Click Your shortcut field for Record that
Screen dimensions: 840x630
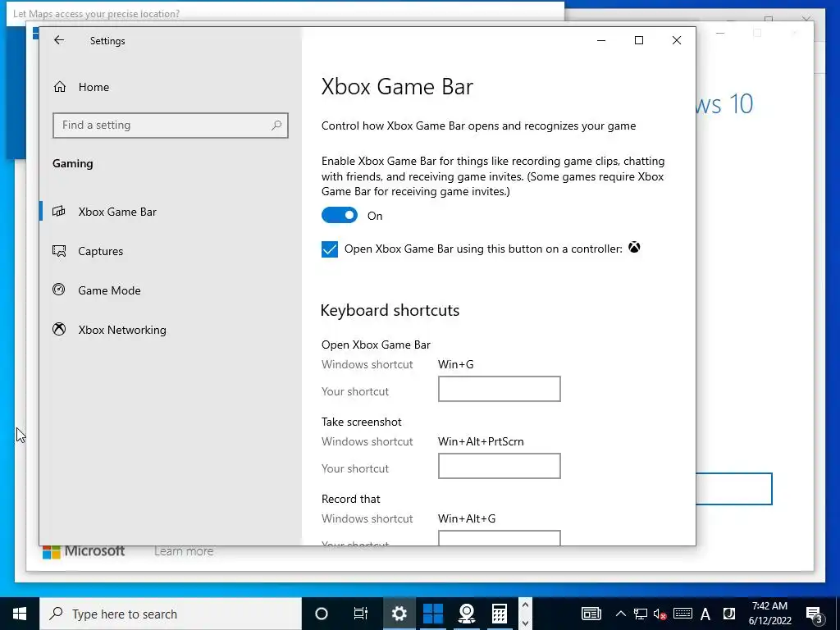pos(500,538)
